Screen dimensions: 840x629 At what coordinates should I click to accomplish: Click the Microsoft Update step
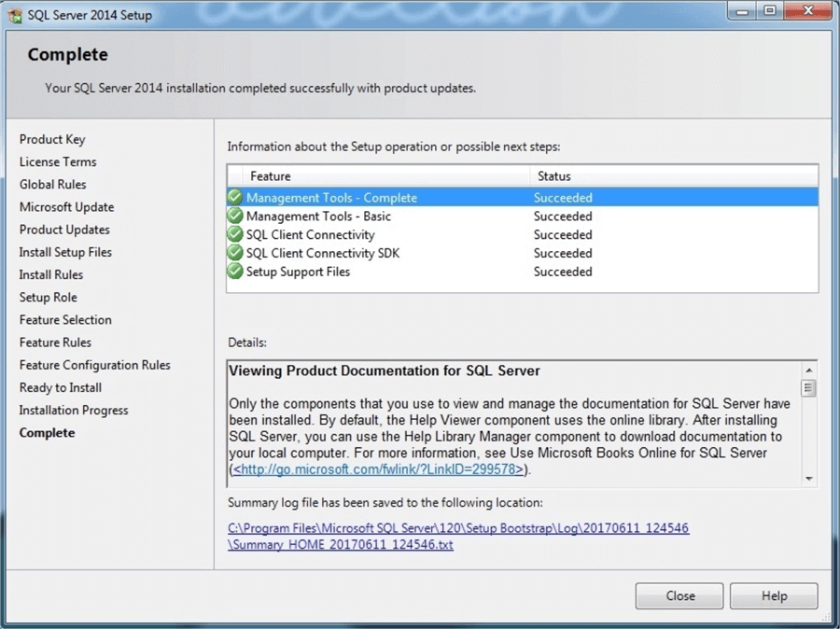tap(66, 207)
